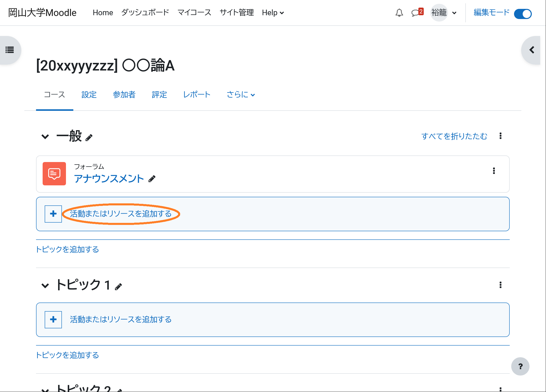The width and height of the screenshot is (546, 392).
Task: Switch to the 設定 tab
Action: coord(89,95)
